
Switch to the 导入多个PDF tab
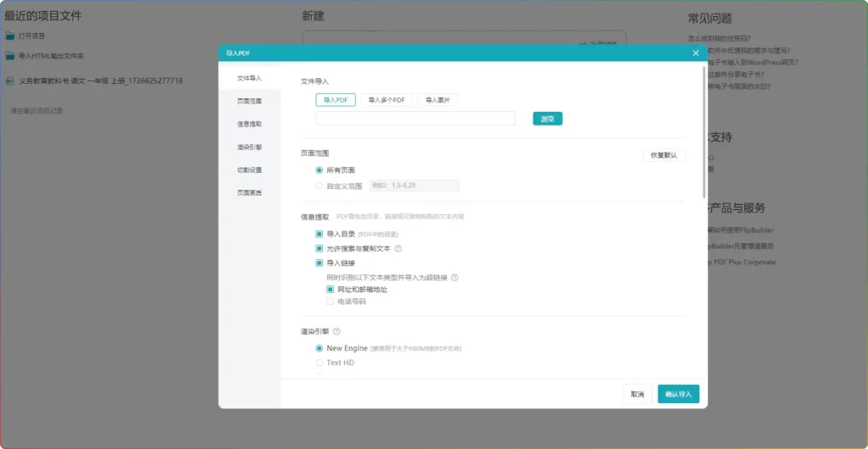click(387, 100)
